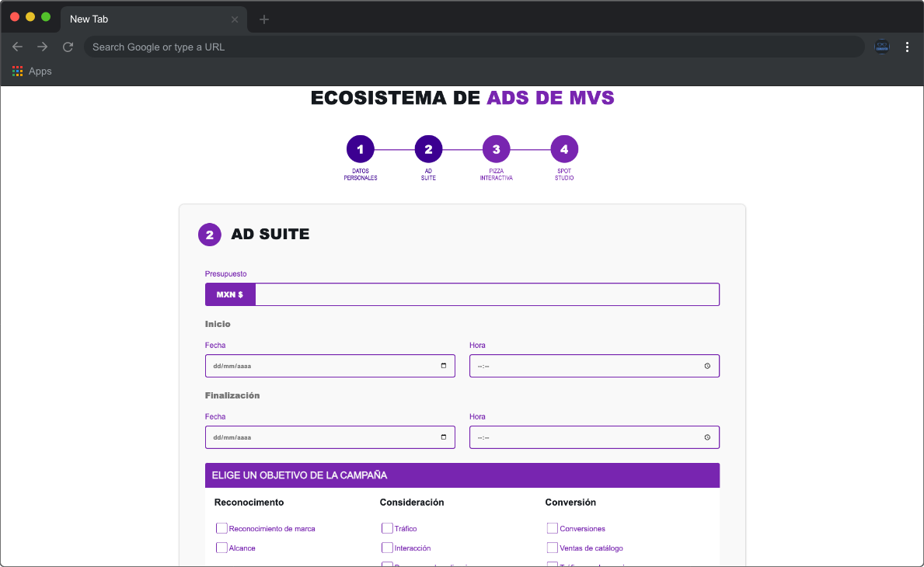Click the Finalización section label
The height and width of the screenshot is (567, 924).
232,395
